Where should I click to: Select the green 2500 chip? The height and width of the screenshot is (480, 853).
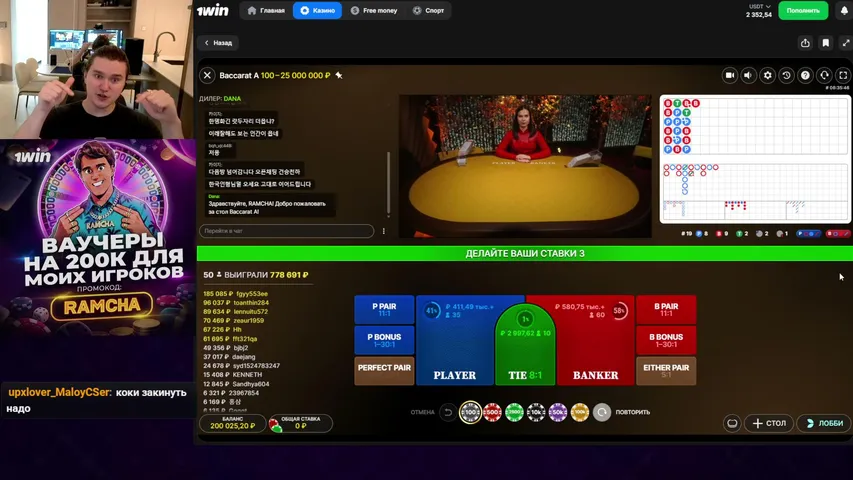(x=514, y=413)
